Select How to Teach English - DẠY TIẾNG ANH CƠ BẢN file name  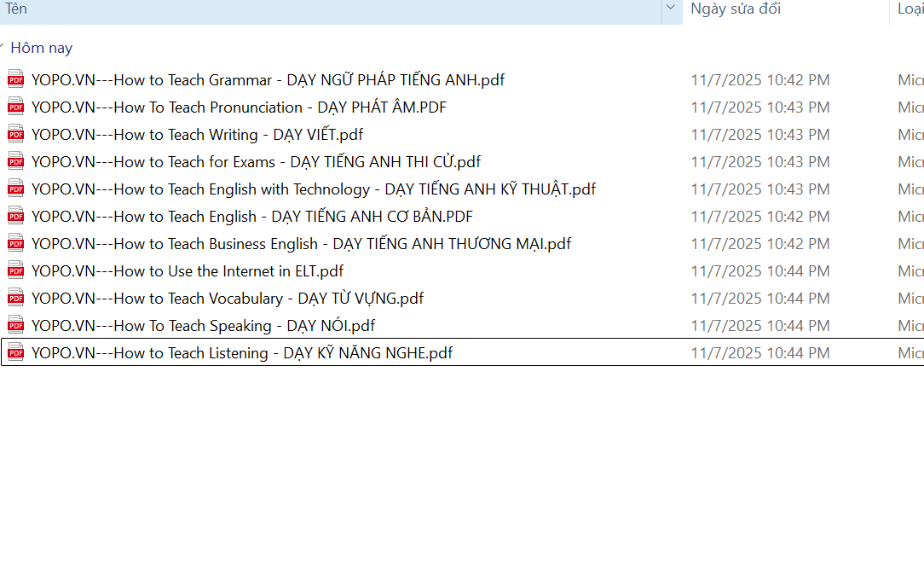(251, 217)
